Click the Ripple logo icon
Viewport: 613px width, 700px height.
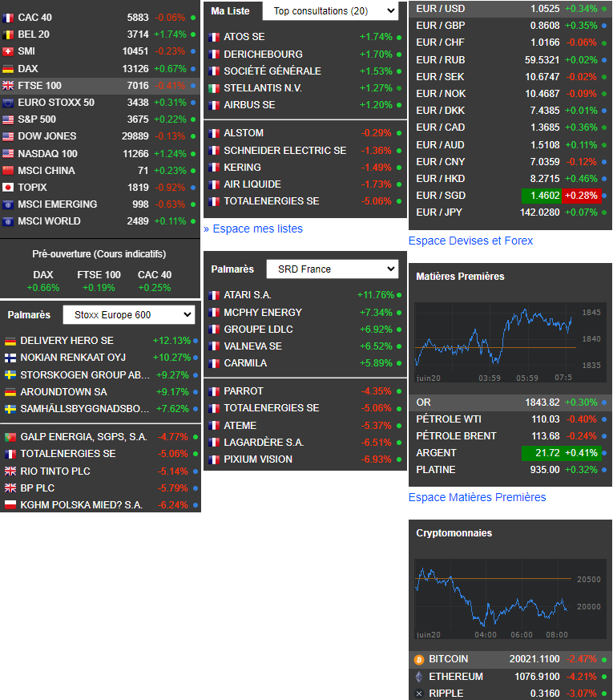pos(419,694)
